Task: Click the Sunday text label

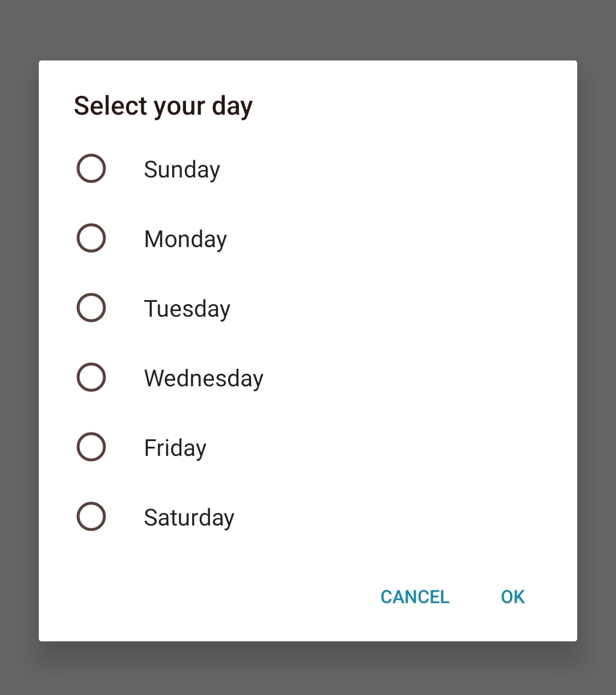Action: click(x=182, y=169)
